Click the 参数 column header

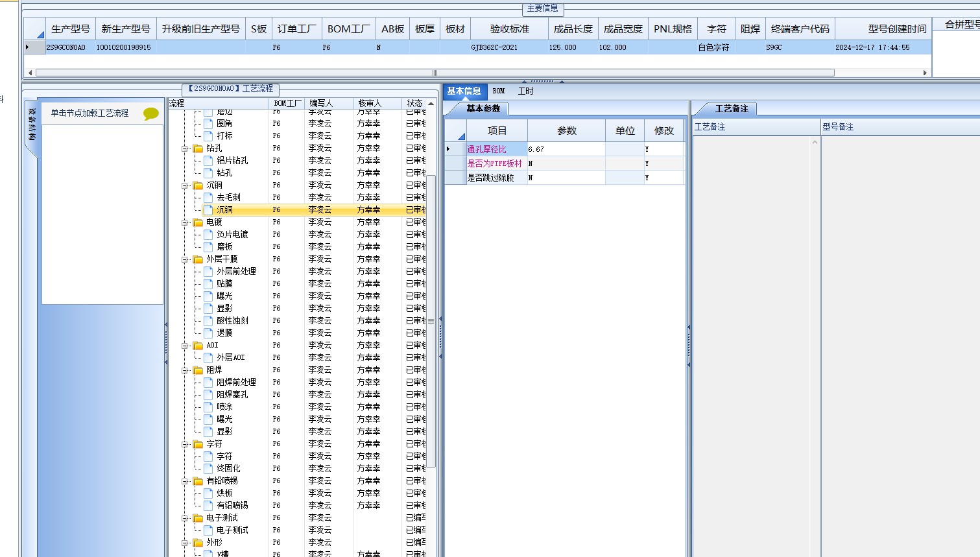click(x=567, y=130)
